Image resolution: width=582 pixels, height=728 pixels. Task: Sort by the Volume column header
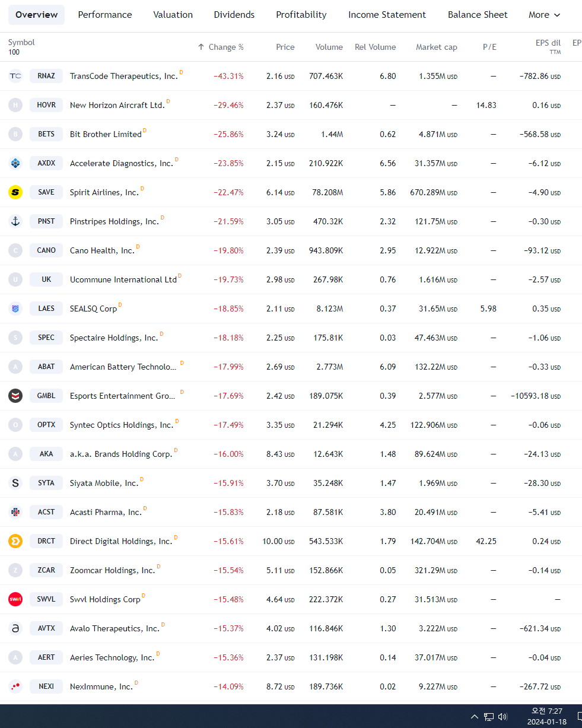[329, 47]
